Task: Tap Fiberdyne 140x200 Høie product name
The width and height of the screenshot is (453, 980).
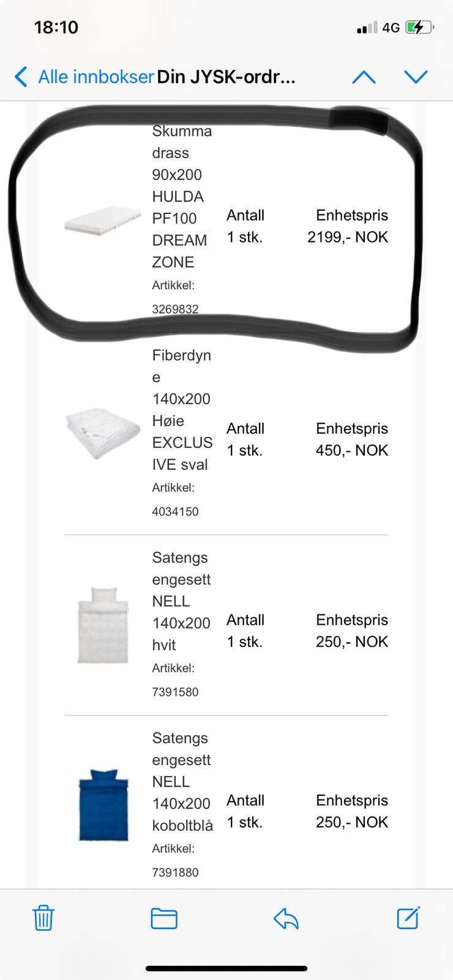Action: pos(182,410)
